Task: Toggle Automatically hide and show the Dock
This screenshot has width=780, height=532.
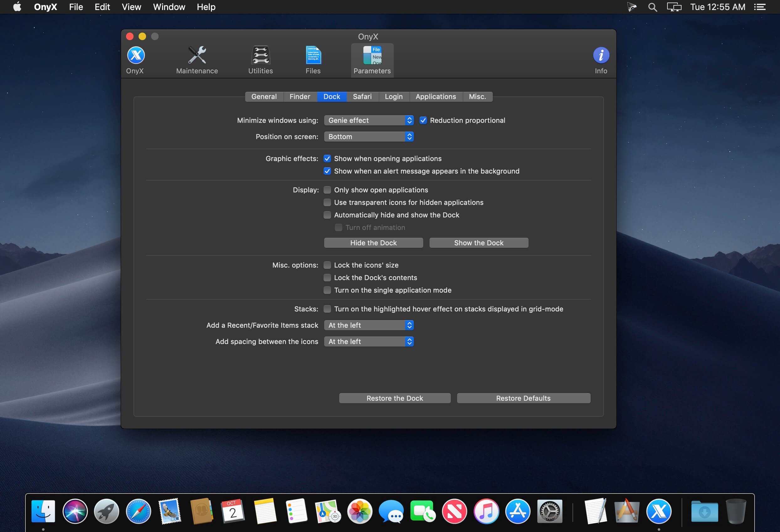Action: coord(327,215)
